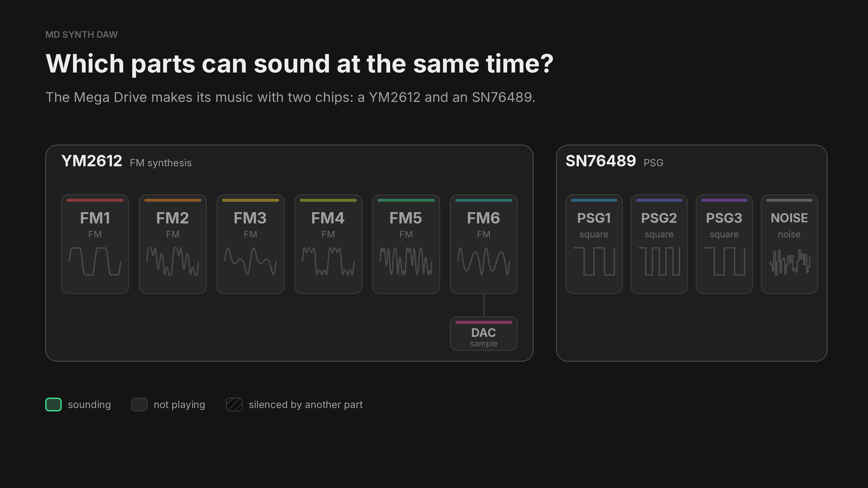Select the FM2 waveform graphic

point(173,261)
